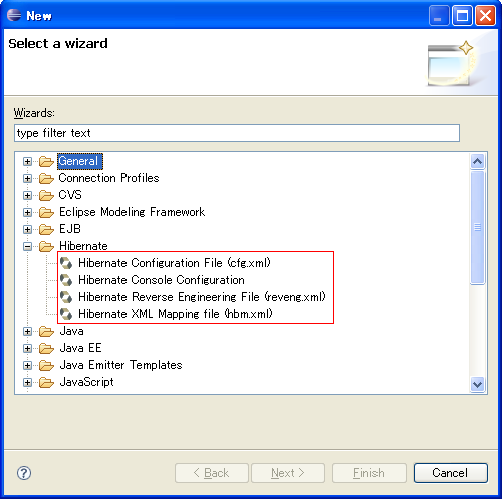Screen dimensions: 502x499
Task: Select the Java EE label
Action: click(80, 348)
